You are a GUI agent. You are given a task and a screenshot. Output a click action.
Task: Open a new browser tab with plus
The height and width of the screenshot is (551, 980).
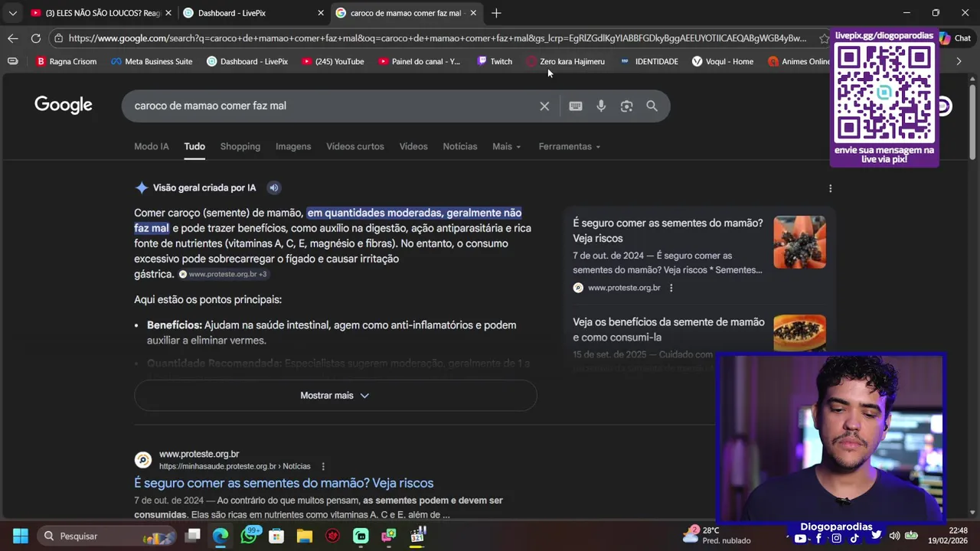pyautogui.click(x=496, y=13)
